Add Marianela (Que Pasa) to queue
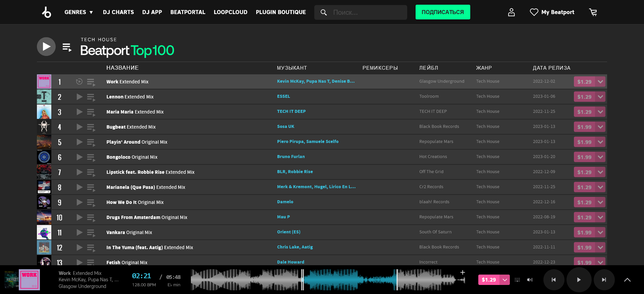 pos(91,188)
